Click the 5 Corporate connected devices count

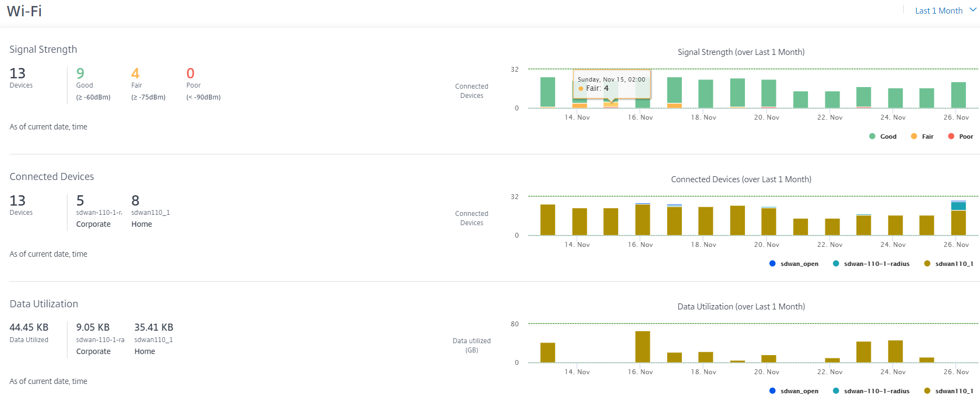click(81, 201)
